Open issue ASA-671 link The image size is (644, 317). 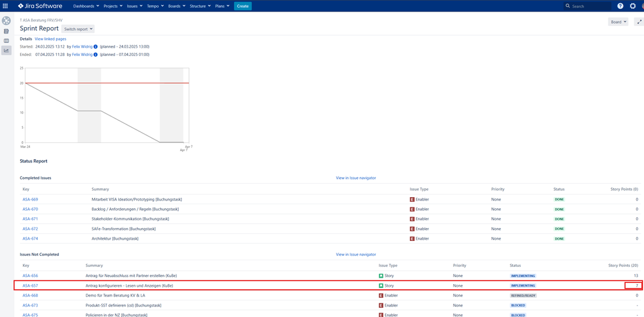(30, 219)
